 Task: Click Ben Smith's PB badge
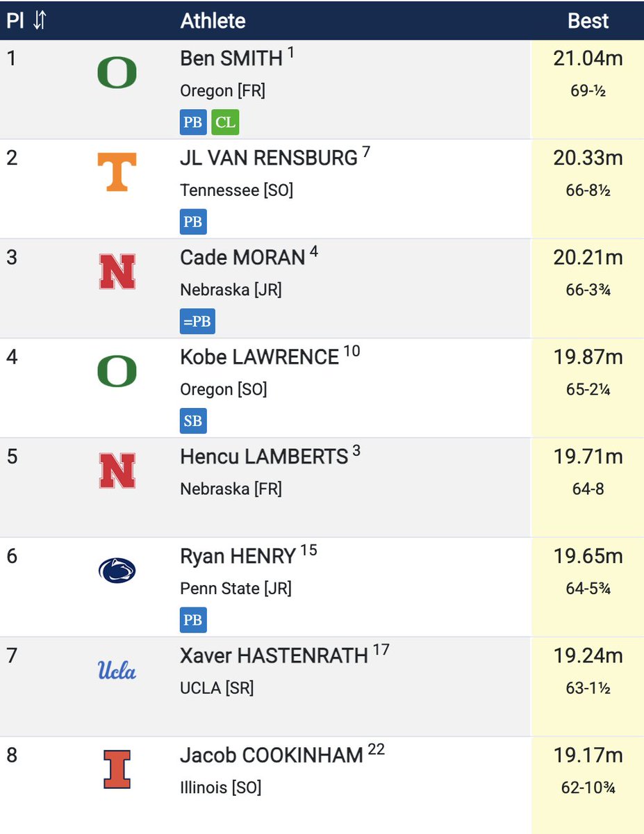point(193,123)
